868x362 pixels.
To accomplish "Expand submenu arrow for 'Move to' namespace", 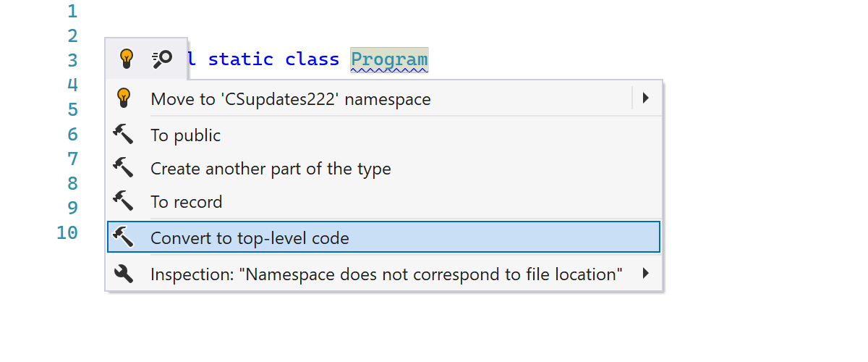I will tap(645, 98).
